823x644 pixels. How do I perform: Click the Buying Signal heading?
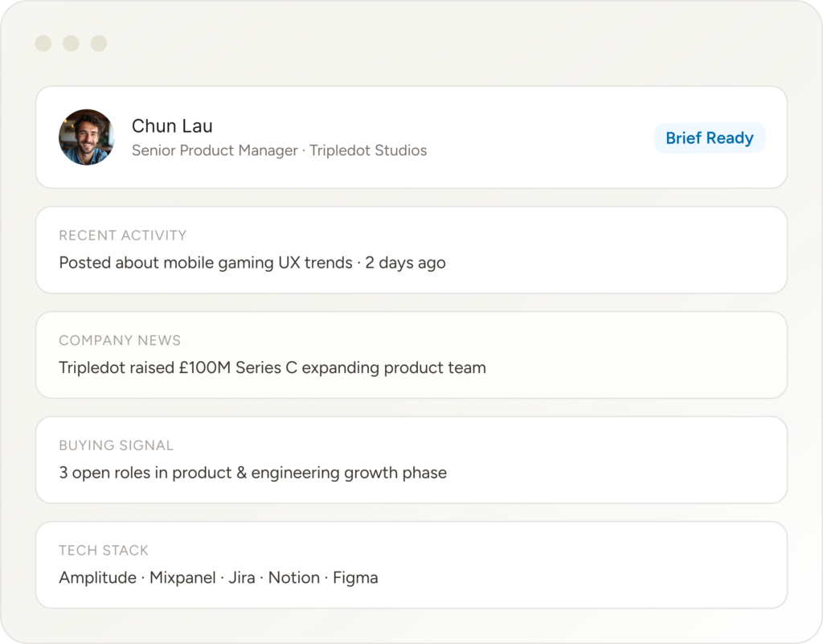[116, 445]
